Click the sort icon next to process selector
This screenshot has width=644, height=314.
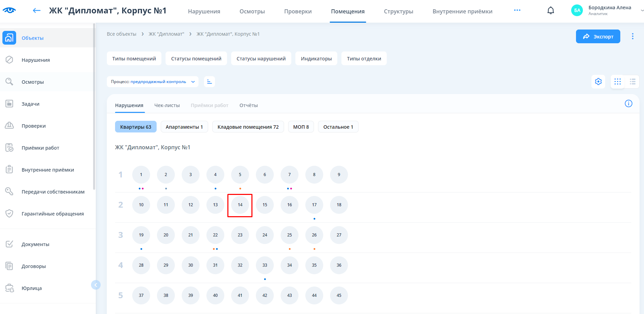tap(210, 82)
